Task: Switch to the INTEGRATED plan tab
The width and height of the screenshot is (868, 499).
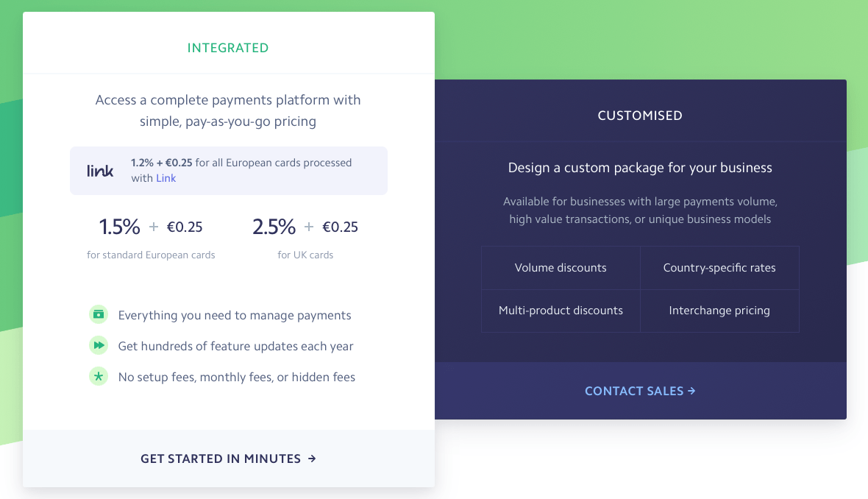Action: point(228,47)
